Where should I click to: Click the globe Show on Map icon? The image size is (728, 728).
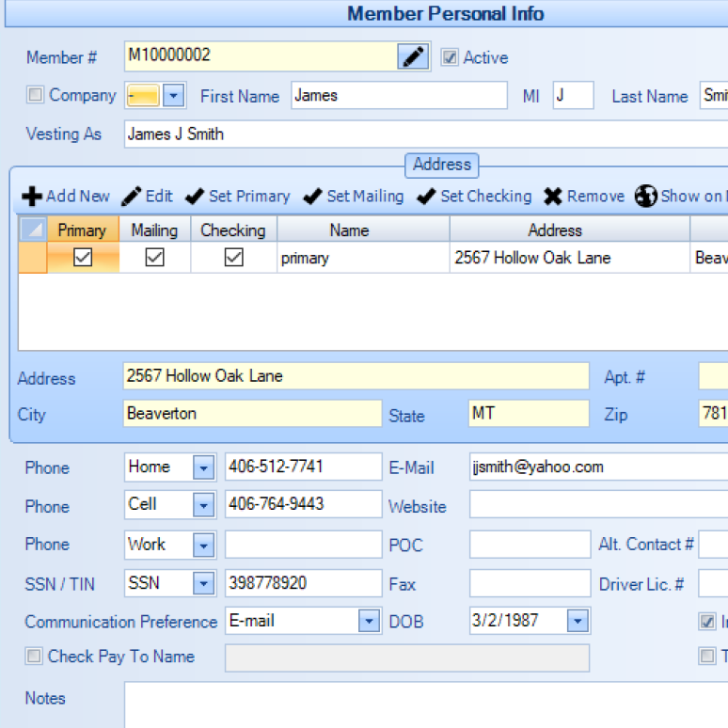645,197
